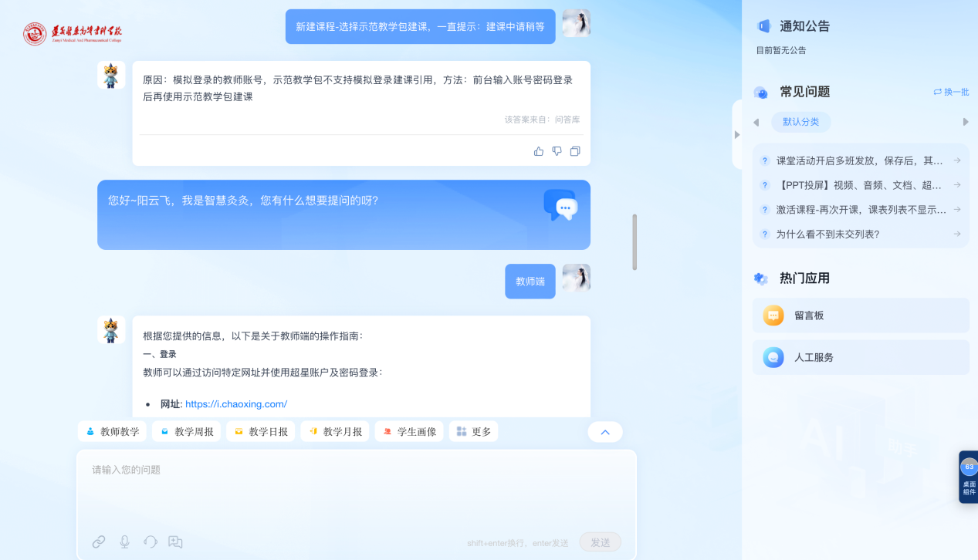The image size is (978, 560).
Task: Collapse the right sidebar panel arrow
Action: click(737, 134)
